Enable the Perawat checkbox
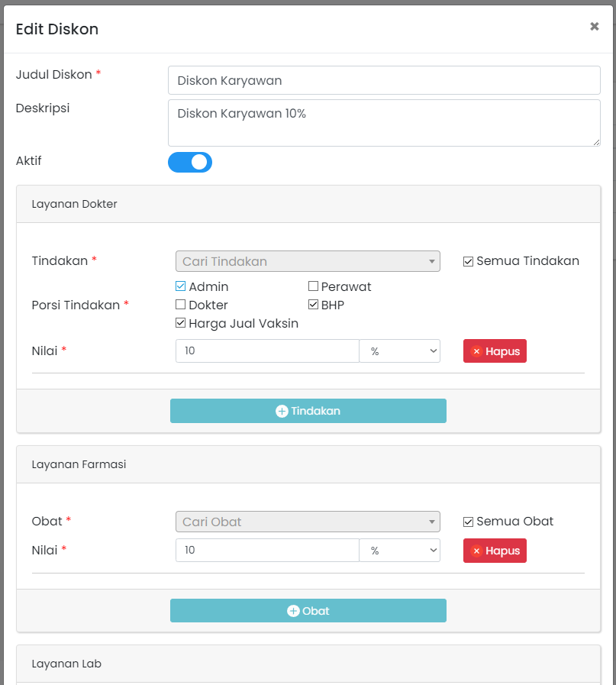Image resolution: width=616 pixels, height=685 pixels. [313, 287]
